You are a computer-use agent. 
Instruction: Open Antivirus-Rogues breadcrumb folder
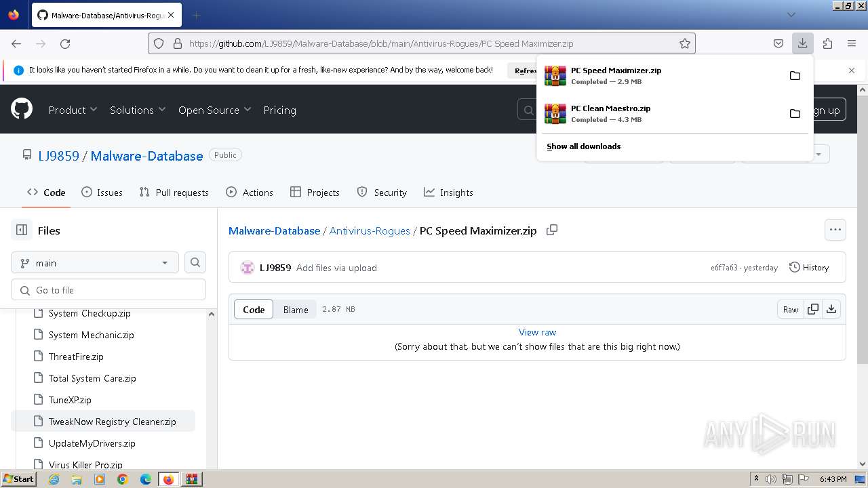370,230
